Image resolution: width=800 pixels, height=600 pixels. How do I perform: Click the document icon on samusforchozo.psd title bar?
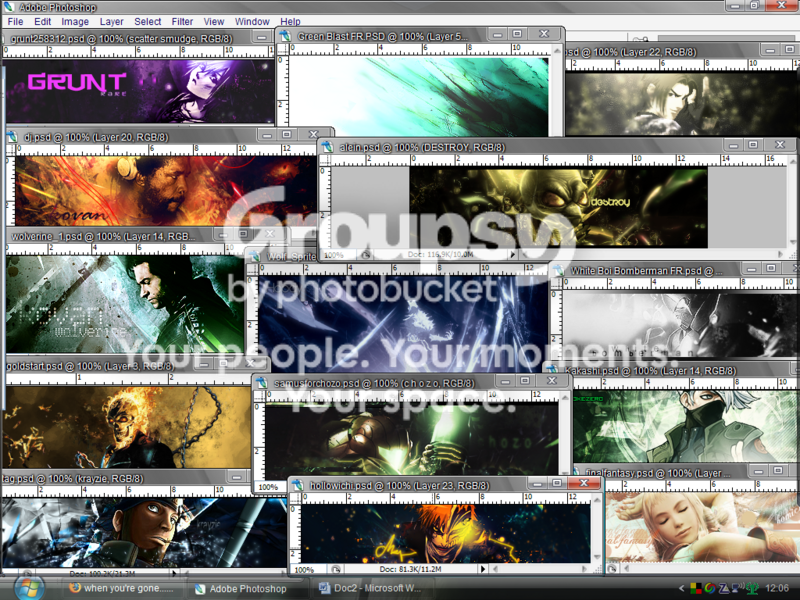tap(261, 383)
